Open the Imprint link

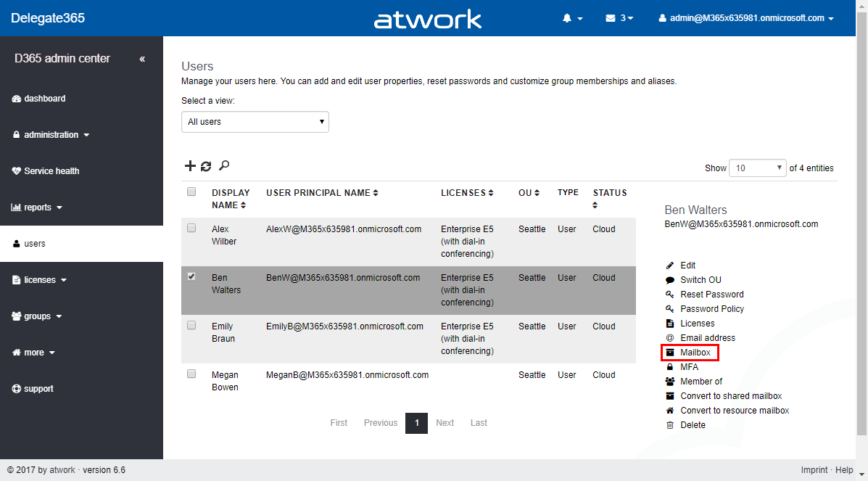[x=814, y=470]
